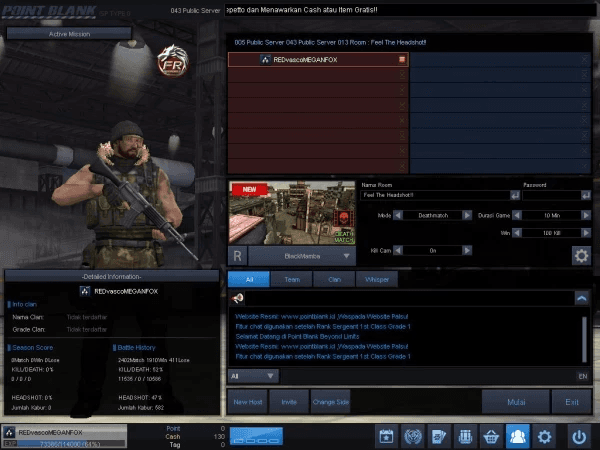Screen dimensions: 600x450
Task: Increase Durasi Game time
Action: (586, 215)
